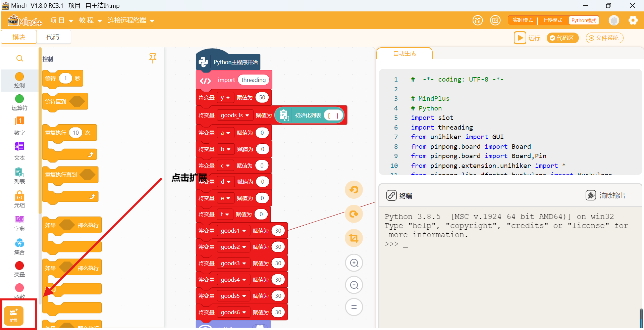
Task: Select the 列表 category
Action: coord(19,176)
